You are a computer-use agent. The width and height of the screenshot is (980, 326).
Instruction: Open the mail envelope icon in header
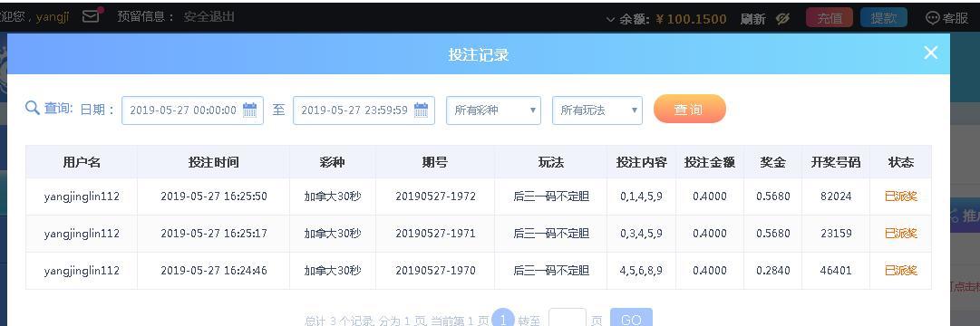click(x=92, y=17)
